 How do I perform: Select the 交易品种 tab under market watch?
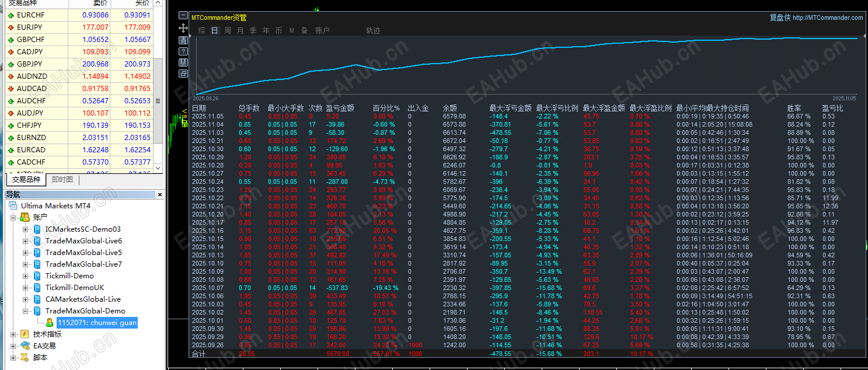(26, 180)
